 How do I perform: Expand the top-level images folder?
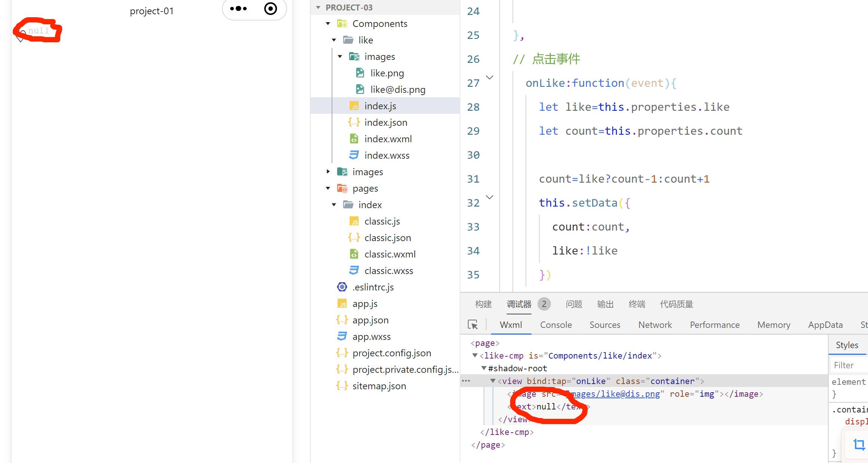328,172
